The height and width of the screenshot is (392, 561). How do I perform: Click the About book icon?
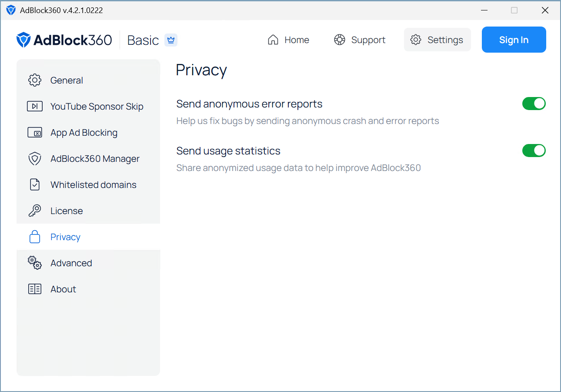coord(35,289)
